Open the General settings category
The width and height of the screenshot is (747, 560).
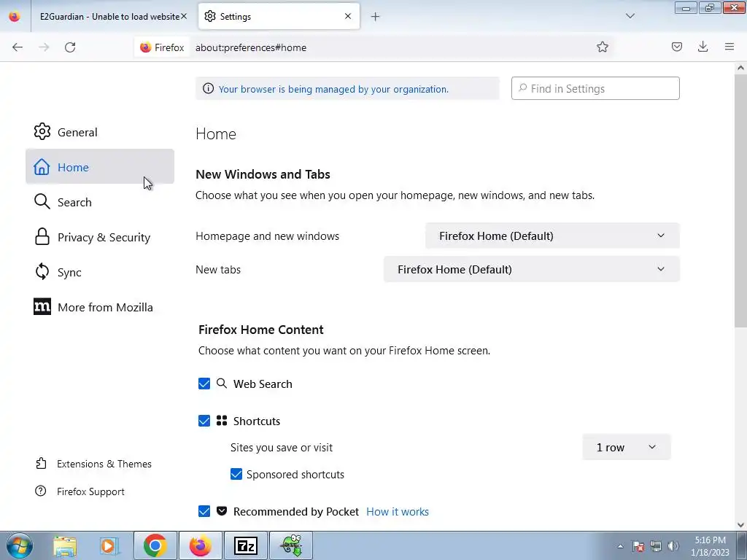click(100, 132)
